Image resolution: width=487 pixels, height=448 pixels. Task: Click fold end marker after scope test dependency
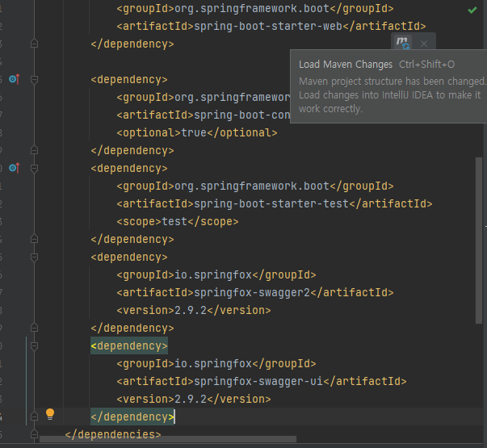point(34,239)
